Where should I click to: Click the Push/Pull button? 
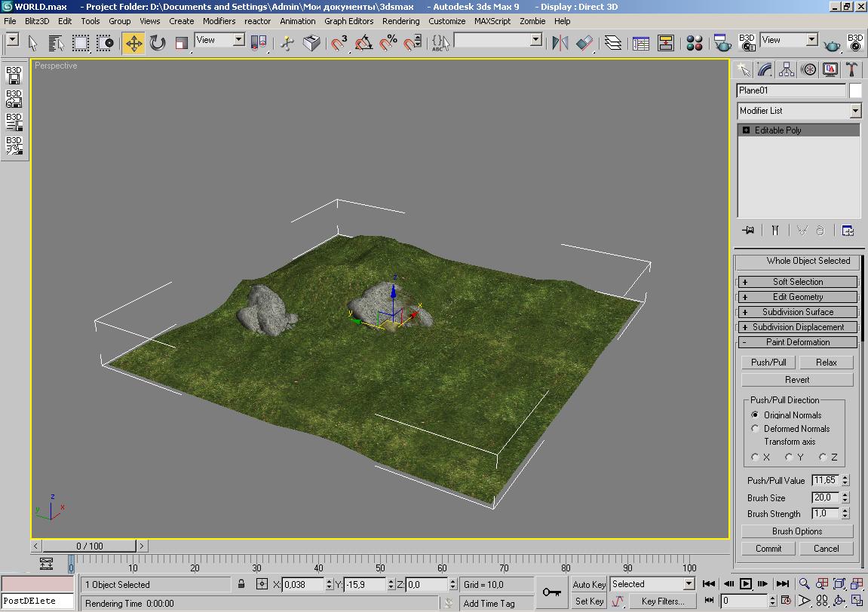coord(768,363)
